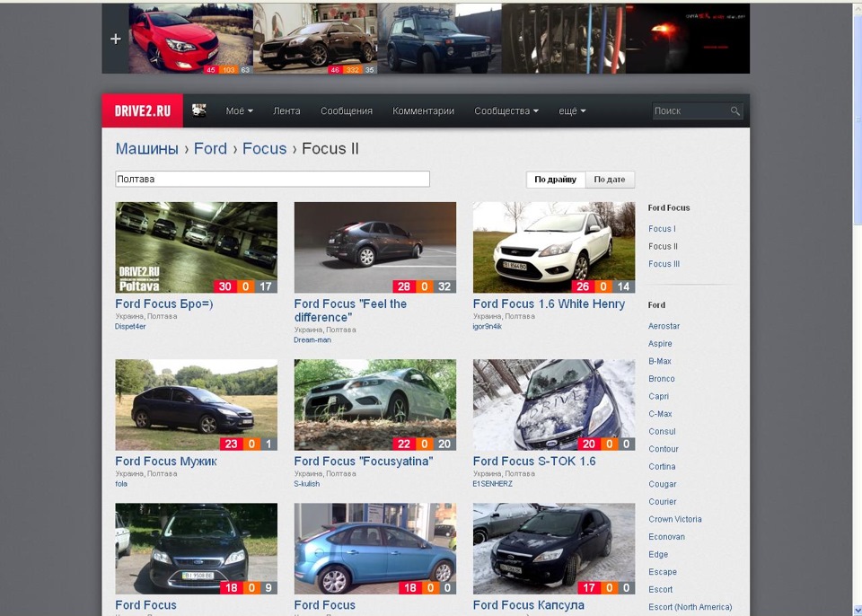This screenshot has height=616, width=862.
Task: Visit user fola profile
Action: [121, 484]
